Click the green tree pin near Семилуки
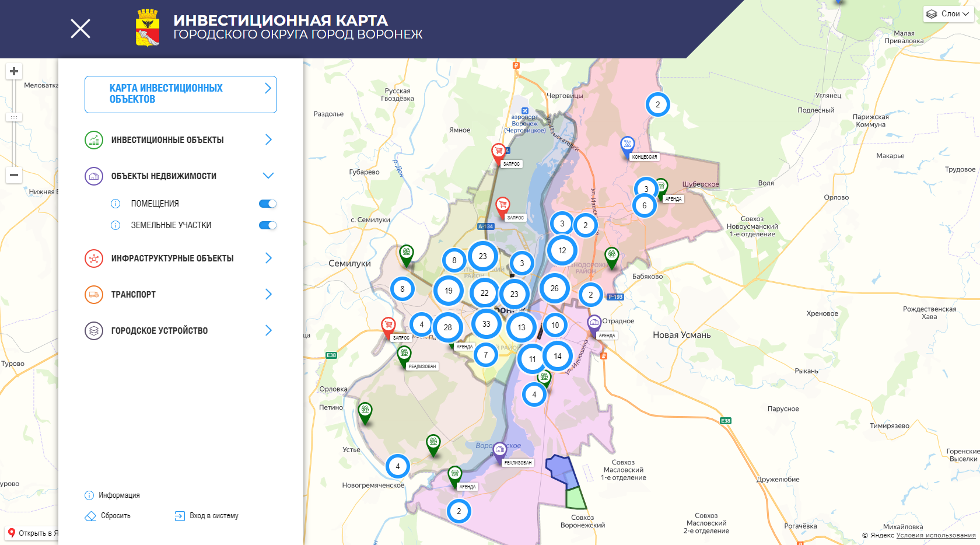This screenshot has width=980, height=545. click(407, 256)
